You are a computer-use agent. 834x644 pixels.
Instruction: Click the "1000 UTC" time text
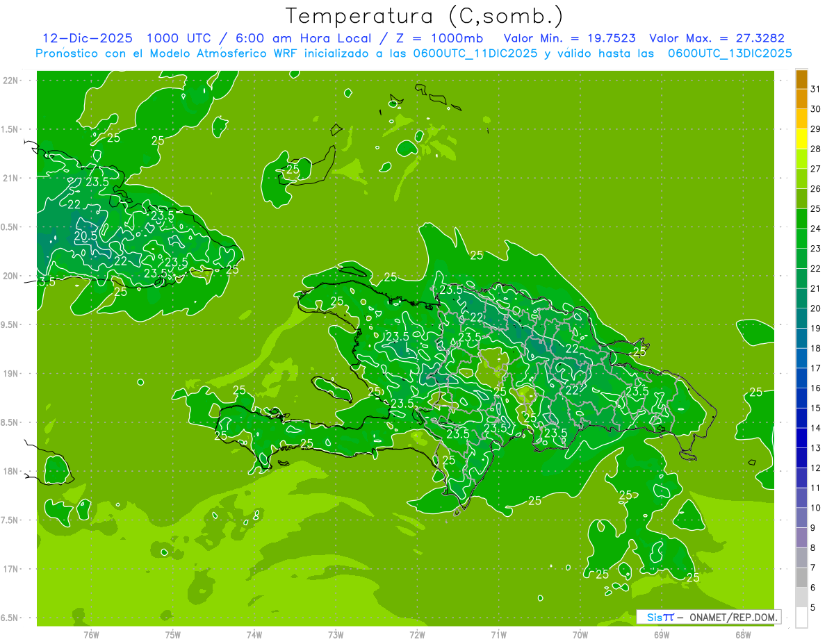180,38
